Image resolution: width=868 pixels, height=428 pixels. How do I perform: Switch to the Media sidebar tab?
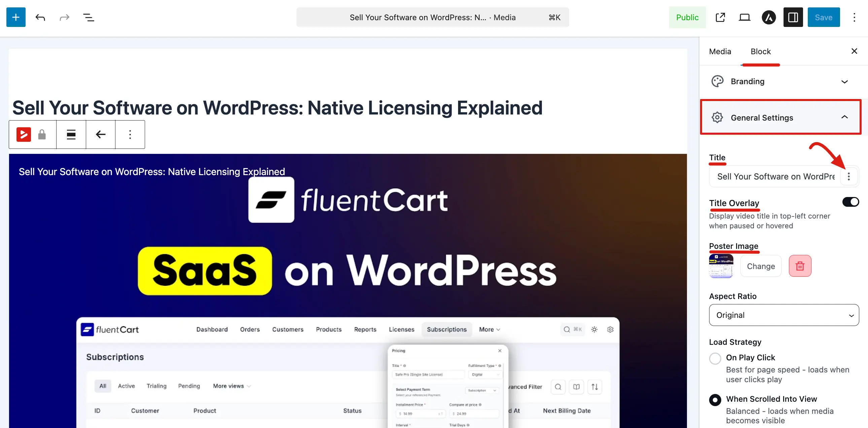point(720,51)
